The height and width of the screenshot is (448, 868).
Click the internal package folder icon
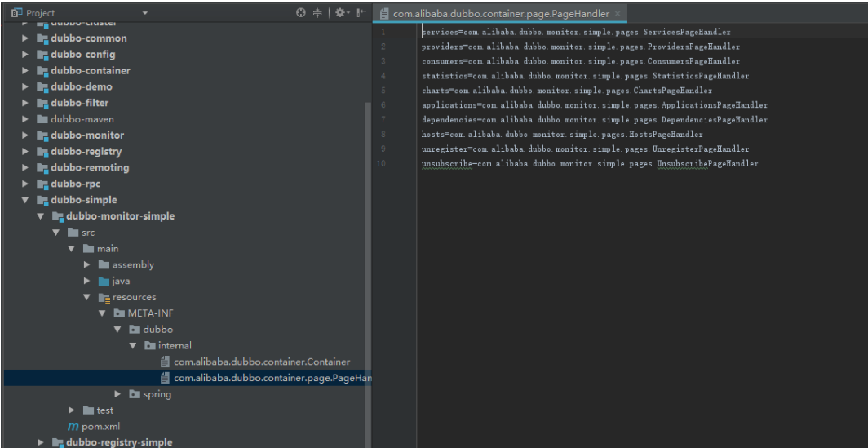point(150,345)
